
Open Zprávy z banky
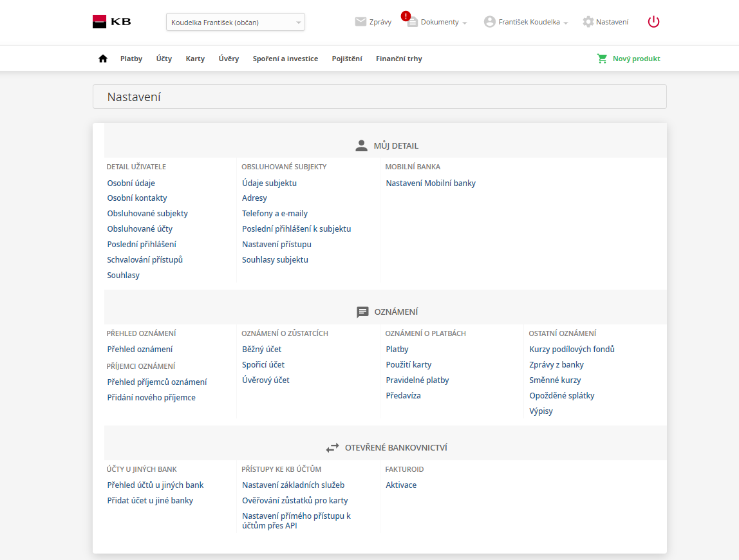pyautogui.click(x=556, y=365)
